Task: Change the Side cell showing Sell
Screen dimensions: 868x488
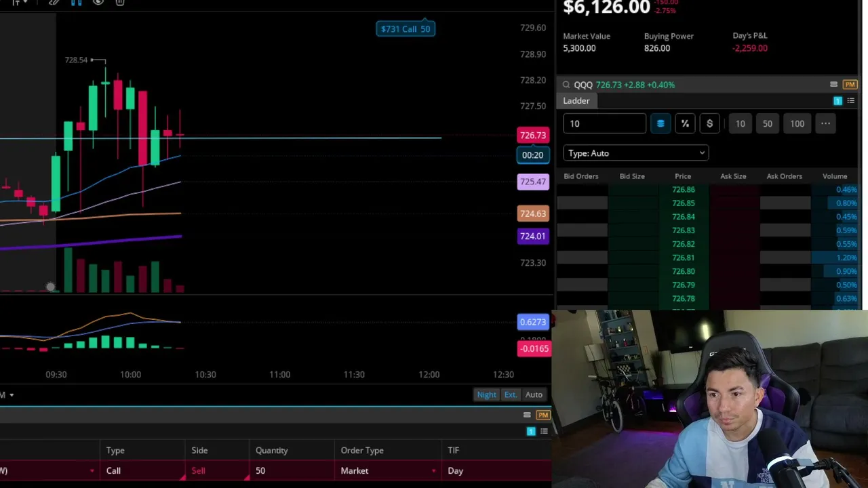Action: point(217,470)
